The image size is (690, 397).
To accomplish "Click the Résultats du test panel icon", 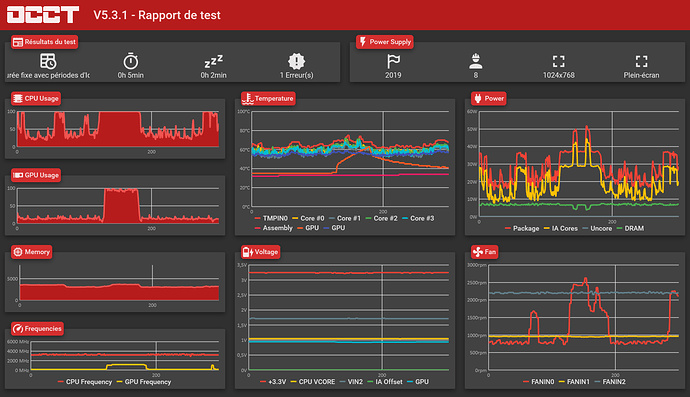I will (18, 42).
